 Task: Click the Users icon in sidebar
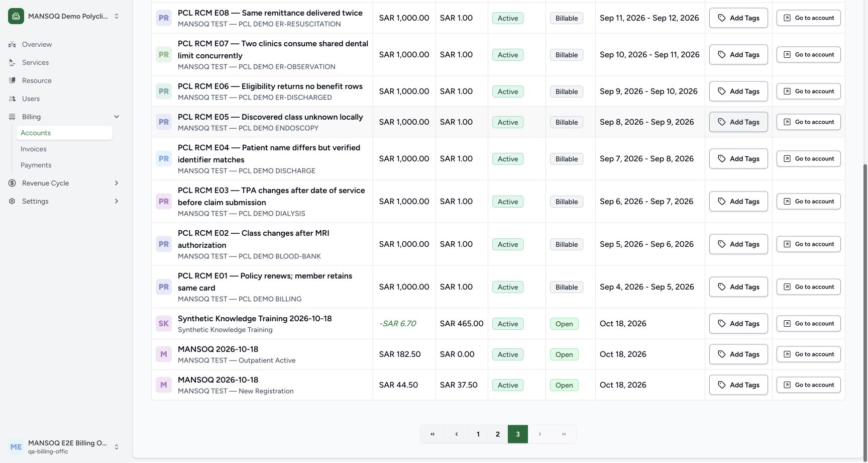[x=12, y=99]
